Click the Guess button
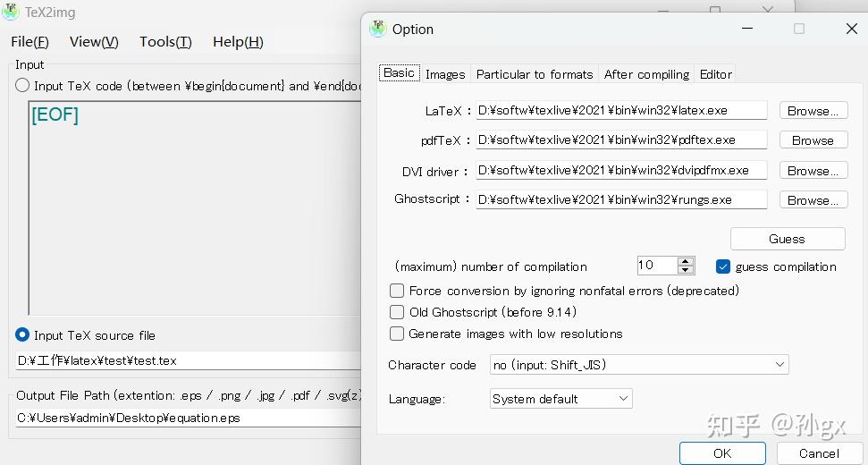Image resolution: width=868 pixels, height=465 pixels. [787, 239]
